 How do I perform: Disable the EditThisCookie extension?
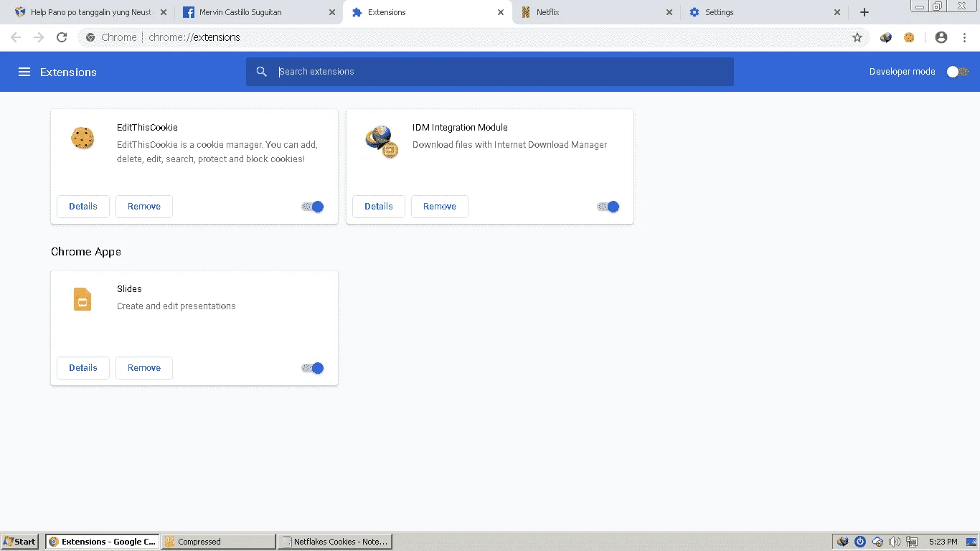click(313, 207)
